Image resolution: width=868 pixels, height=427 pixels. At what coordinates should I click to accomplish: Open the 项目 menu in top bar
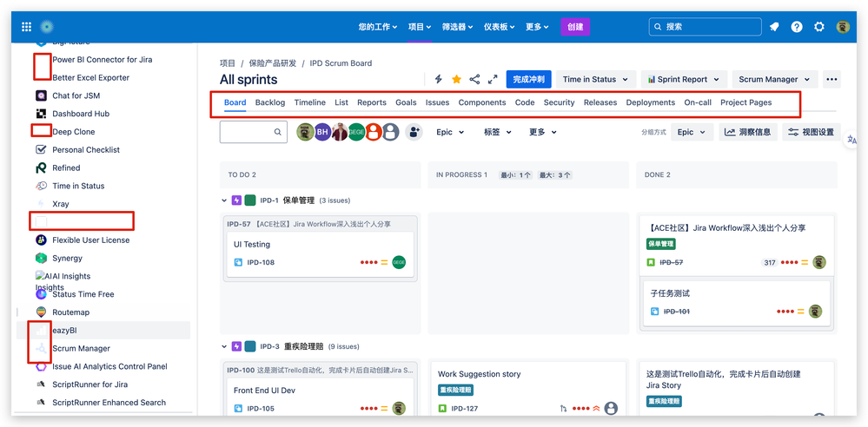pyautogui.click(x=420, y=27)
